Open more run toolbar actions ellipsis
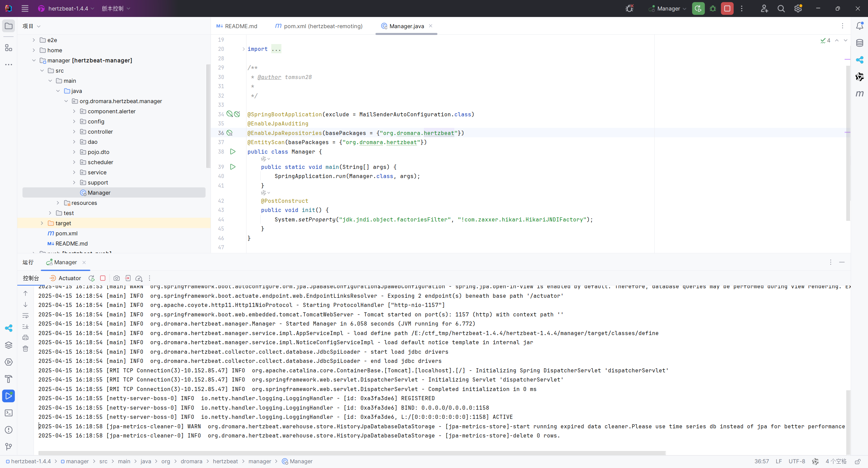This screenshot has width=868, height=468. [149, 278]
